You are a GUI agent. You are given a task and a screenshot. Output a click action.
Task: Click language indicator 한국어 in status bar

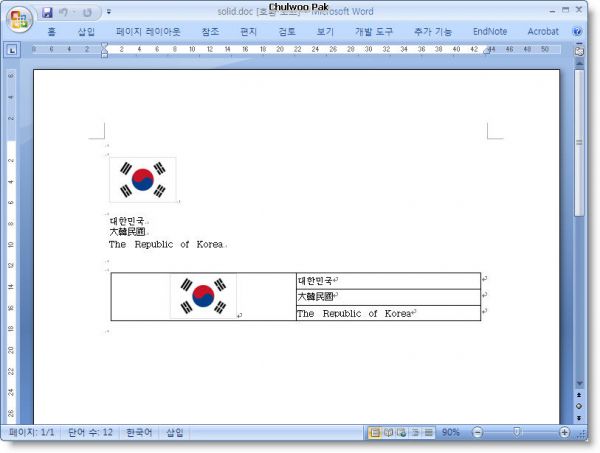pyautogui.click(x=139, y=432)
